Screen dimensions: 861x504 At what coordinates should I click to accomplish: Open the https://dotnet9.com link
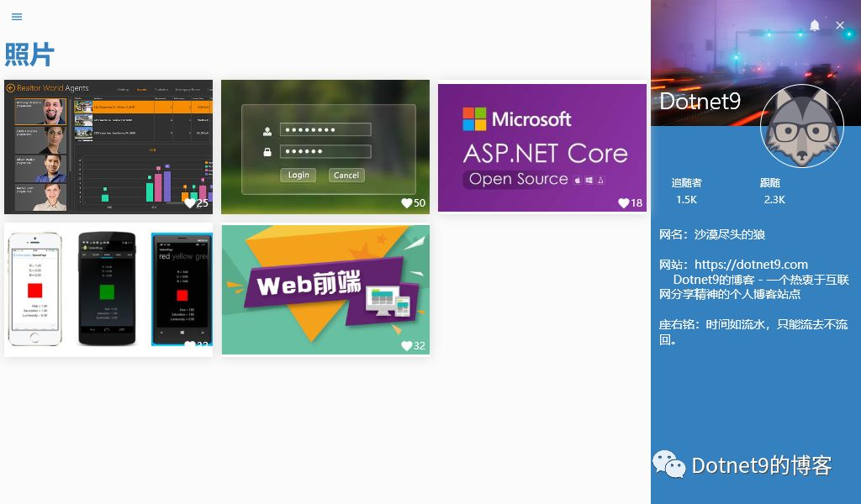pyautogui.click(x=751, y=265)
